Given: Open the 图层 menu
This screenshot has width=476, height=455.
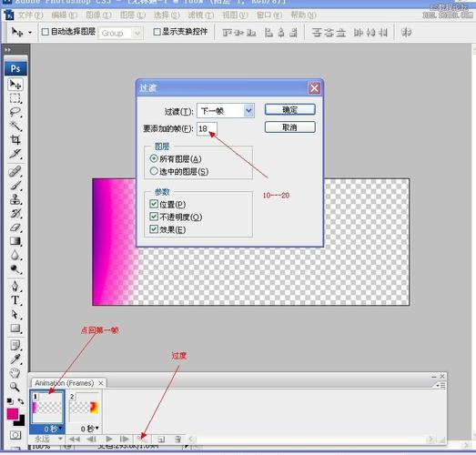Looking at the screenshot, I should point(133,15).
